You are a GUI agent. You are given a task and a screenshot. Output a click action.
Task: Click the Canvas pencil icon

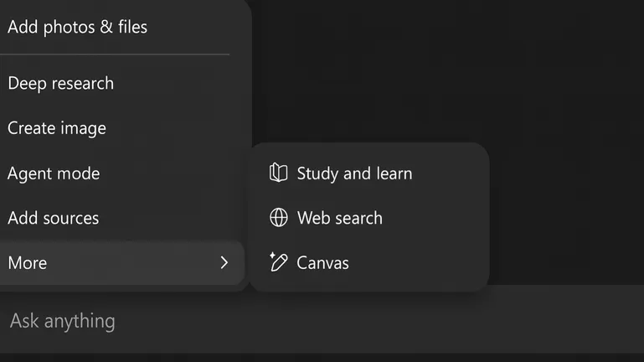pyautogui.click(x=278, y=262)
